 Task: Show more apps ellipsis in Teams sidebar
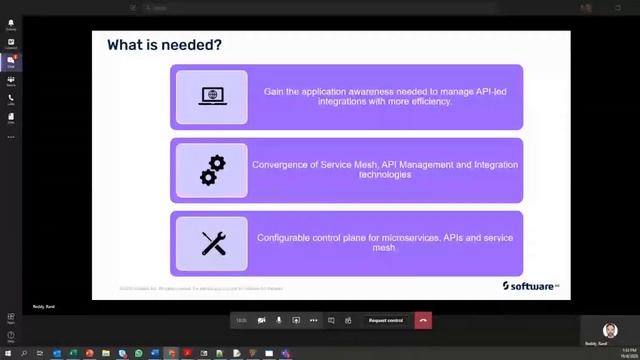tap(11, 137)
